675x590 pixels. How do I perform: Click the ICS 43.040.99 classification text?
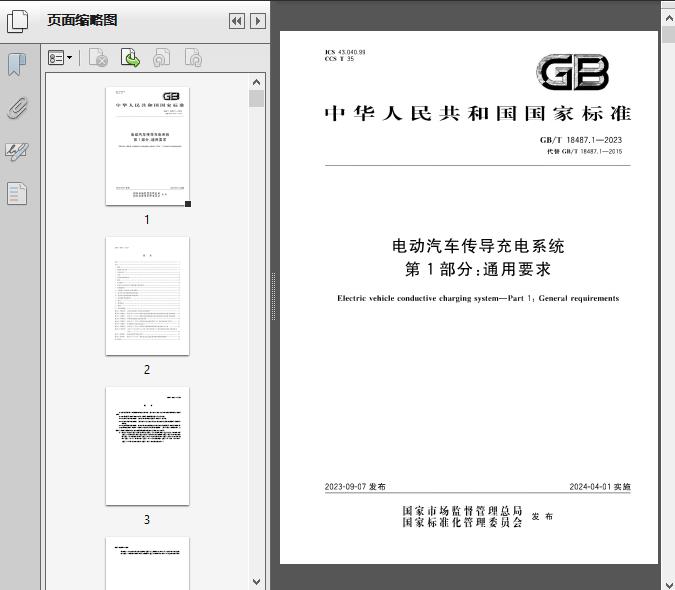[345, 52]
